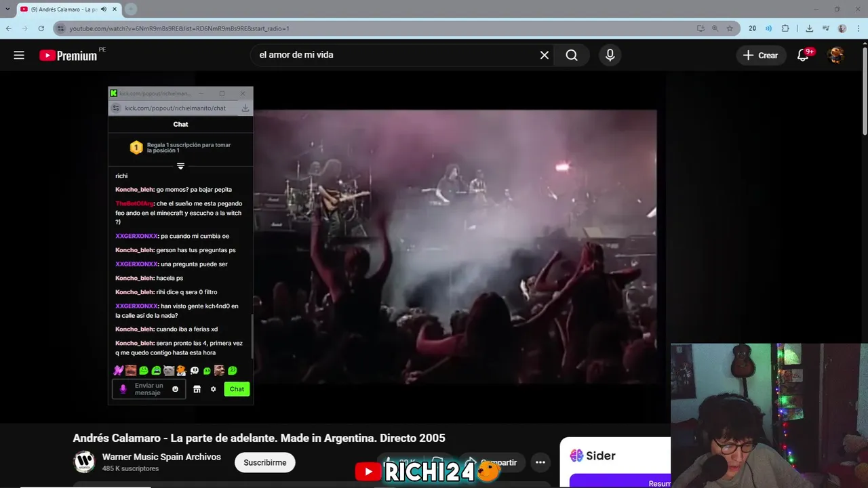
Task: Open browser downloads
Action: click(x=810, y=28)
